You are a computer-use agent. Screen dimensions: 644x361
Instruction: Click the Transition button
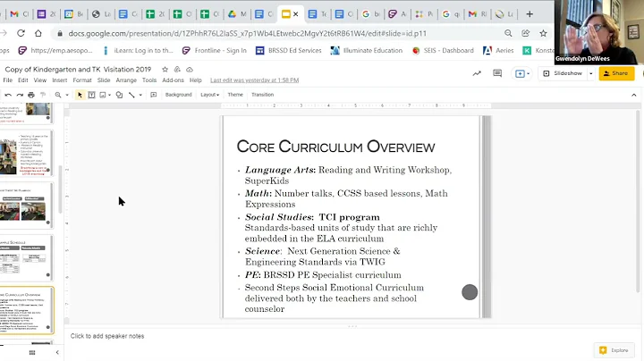(262, 95)
